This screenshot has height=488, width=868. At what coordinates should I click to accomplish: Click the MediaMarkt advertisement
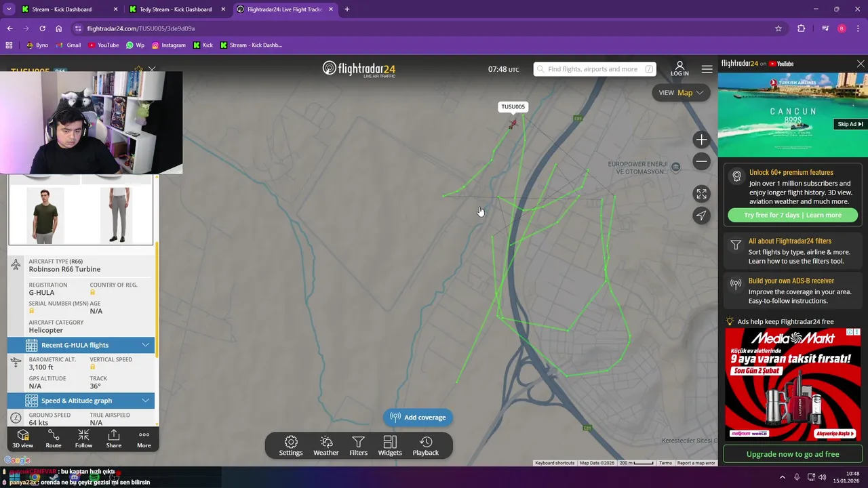pos(793,384)
